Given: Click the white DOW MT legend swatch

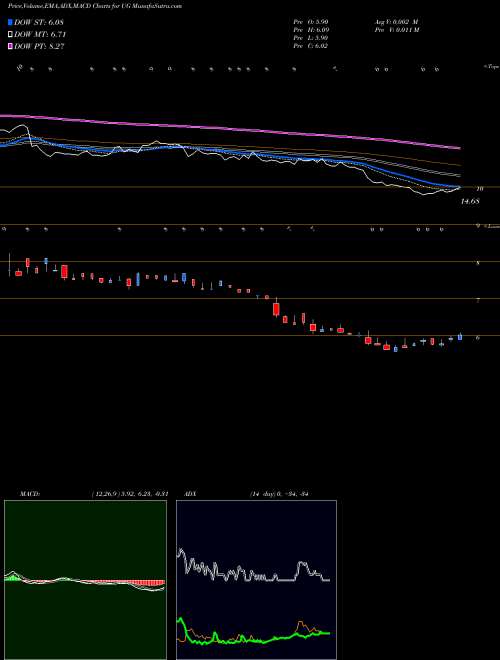Looking at the screenshot, I should point(11,34).
